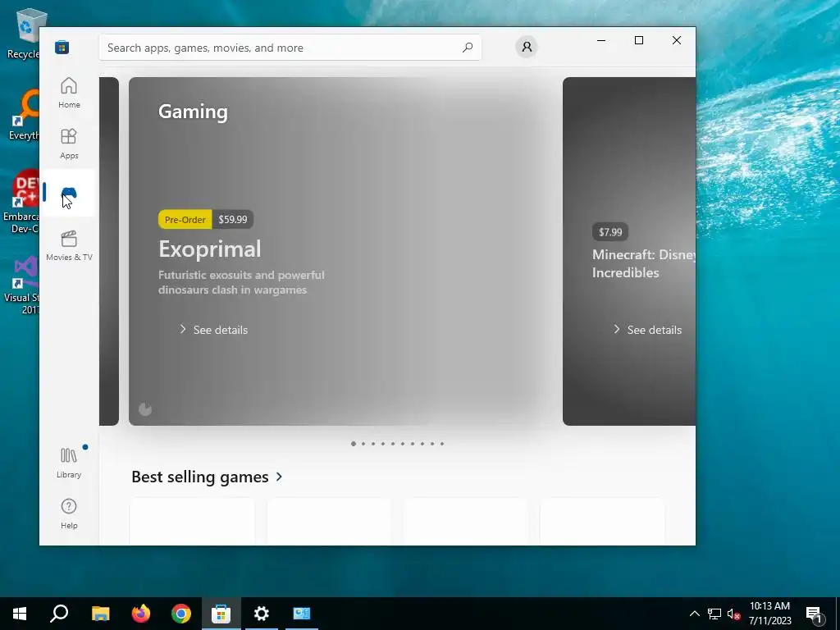Click the network icon in system tray

[x=714, y=614]
